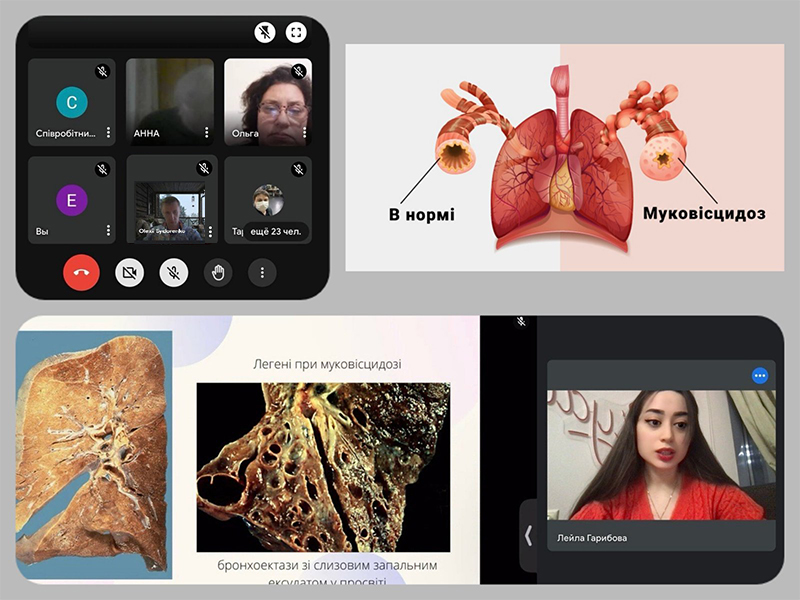The width and height of the screenshot is (800, 600).
Task: Open more options in the bottom call controls
Action: click(262, 272)
